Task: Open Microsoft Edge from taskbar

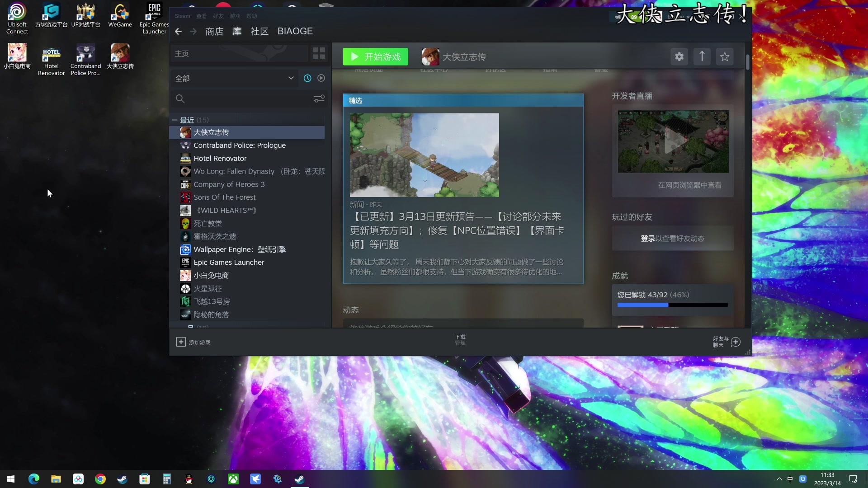Action: [34, 479]
